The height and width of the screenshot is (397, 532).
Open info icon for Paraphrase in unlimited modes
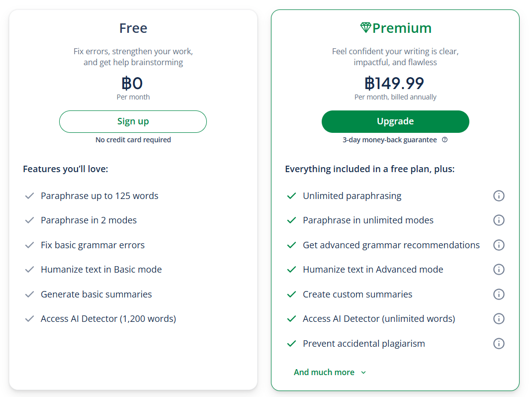coord(498,220)
